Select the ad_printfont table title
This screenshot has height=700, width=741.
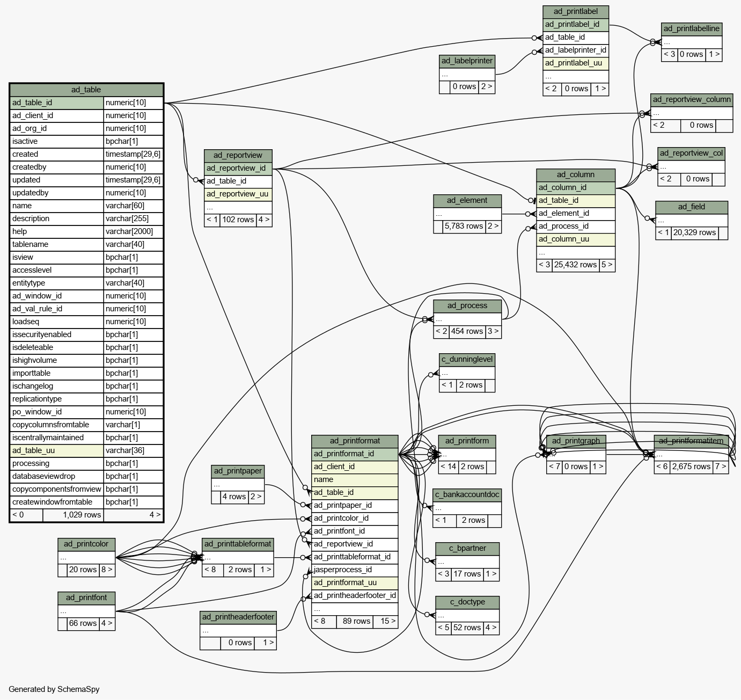click(x=86, y=597)
